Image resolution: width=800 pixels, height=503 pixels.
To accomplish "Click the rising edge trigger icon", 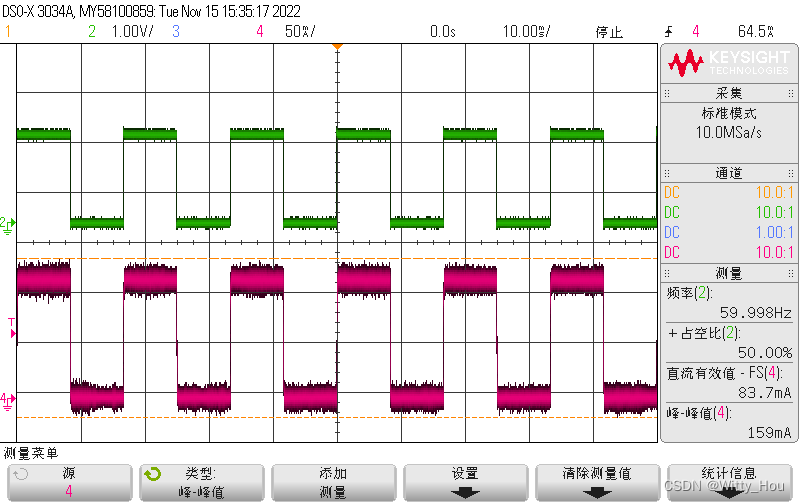I will 669,32.
